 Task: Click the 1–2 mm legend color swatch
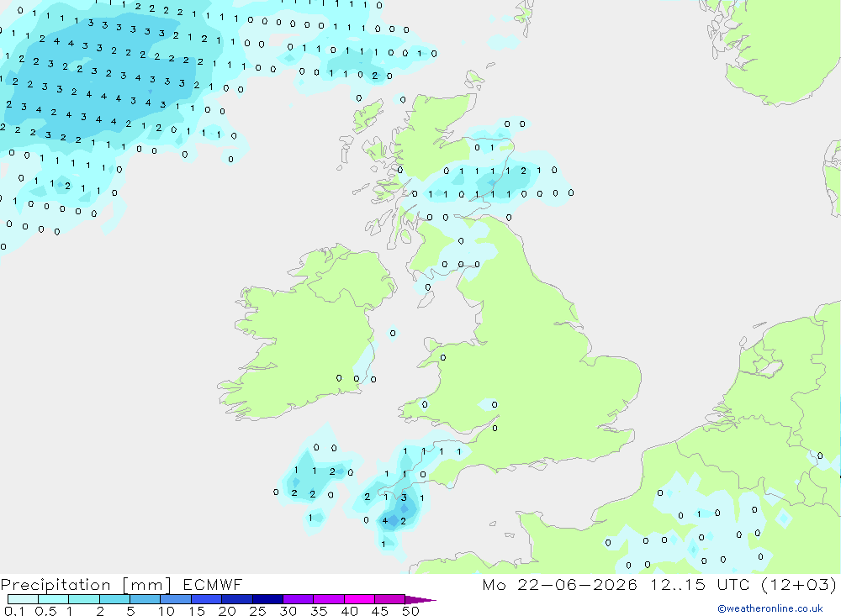click(x=83, y=599)
